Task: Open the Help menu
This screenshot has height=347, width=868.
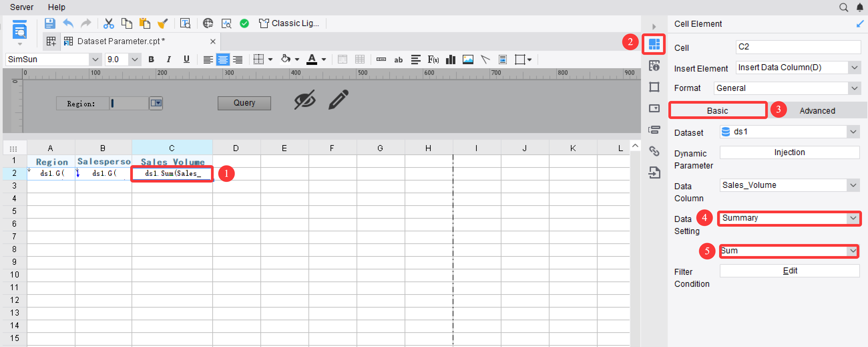Action: click(56, 7)
